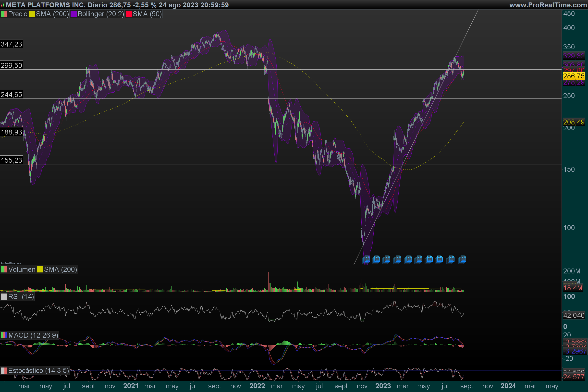The width and height of the screenshot is (588, 392).
Task: Open the second-to-last blue news document icon
Action: 451,259
